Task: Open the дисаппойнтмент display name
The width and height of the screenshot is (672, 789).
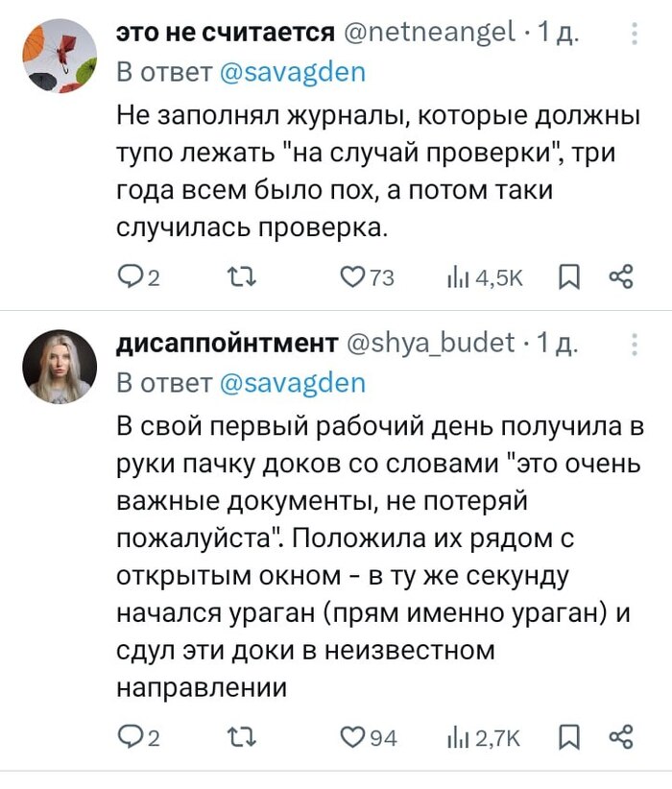Action: point(227,344)
